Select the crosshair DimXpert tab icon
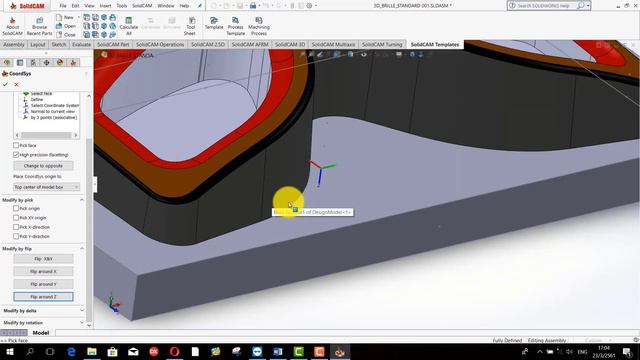Image resolution: width=640 pixels, height=360 pixels. (47, 62)
